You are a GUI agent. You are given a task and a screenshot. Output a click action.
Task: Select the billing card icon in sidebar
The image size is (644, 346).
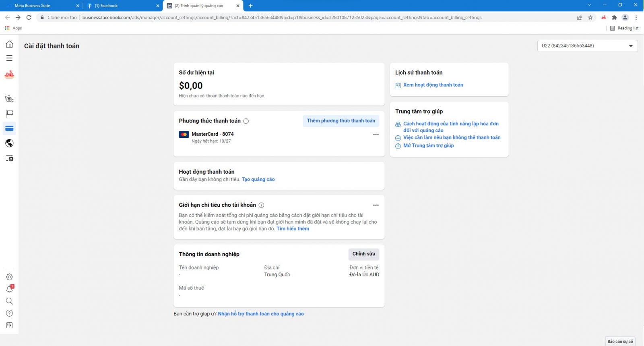(x=9, y=128)
